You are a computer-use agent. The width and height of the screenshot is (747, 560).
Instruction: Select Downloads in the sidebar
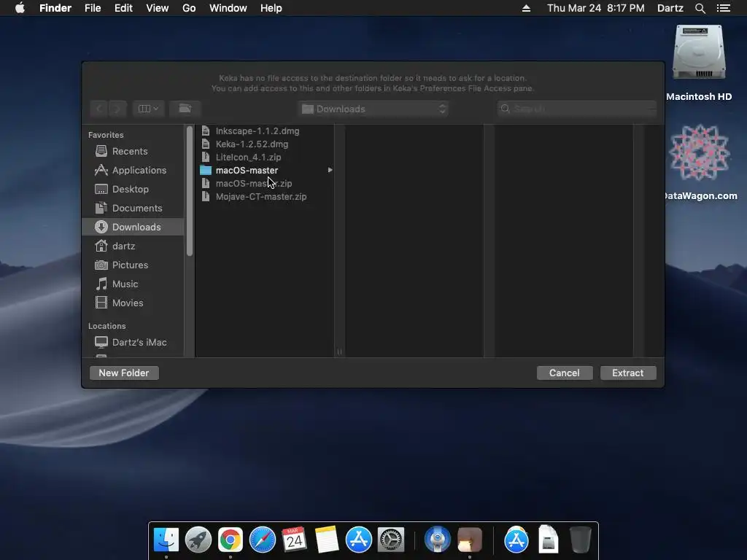pyautogui.click(x=133, y=227)
